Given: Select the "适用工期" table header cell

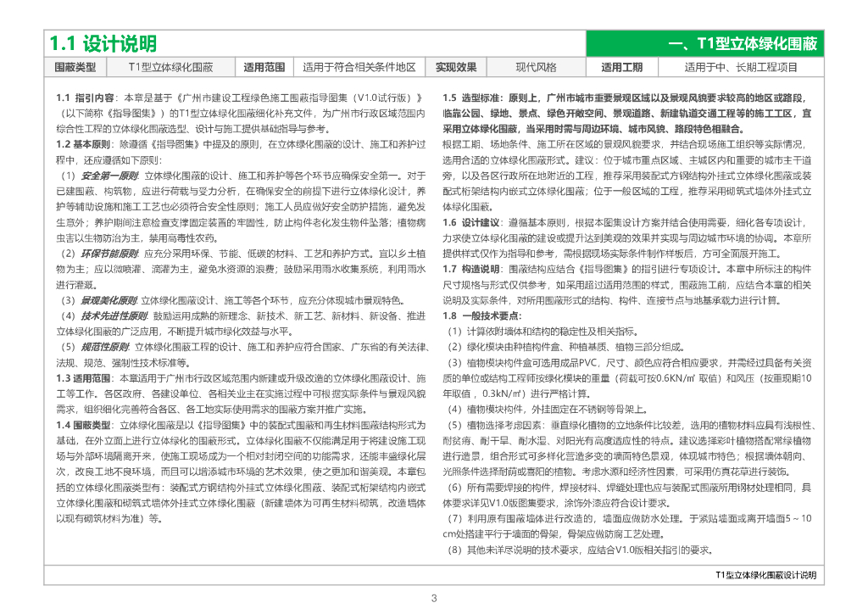Looking at the screenshot, I should [621, 68].
